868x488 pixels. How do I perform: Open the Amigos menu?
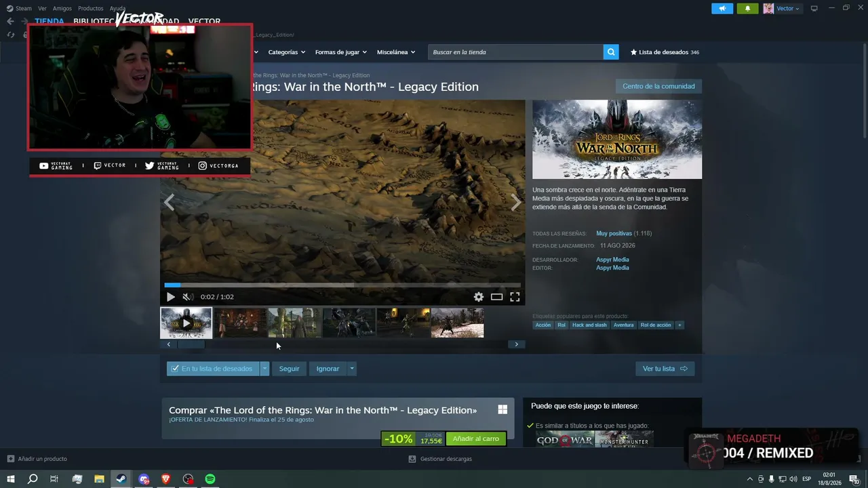[x=62, y=8]
